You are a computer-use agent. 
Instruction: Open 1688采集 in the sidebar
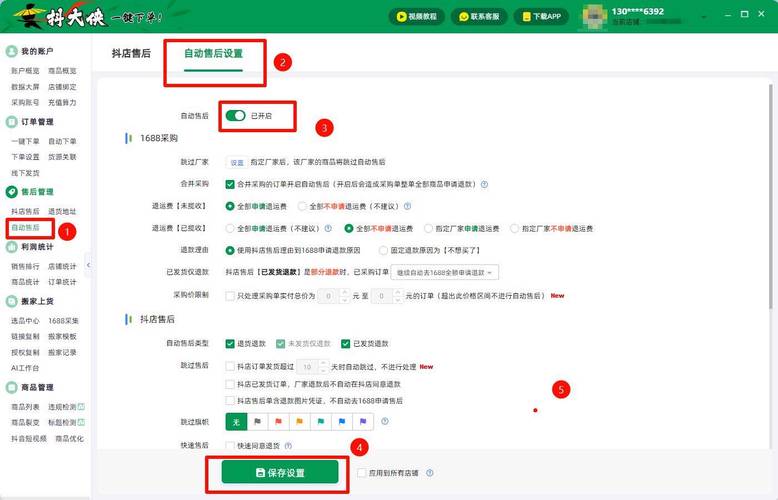[63, 320]
